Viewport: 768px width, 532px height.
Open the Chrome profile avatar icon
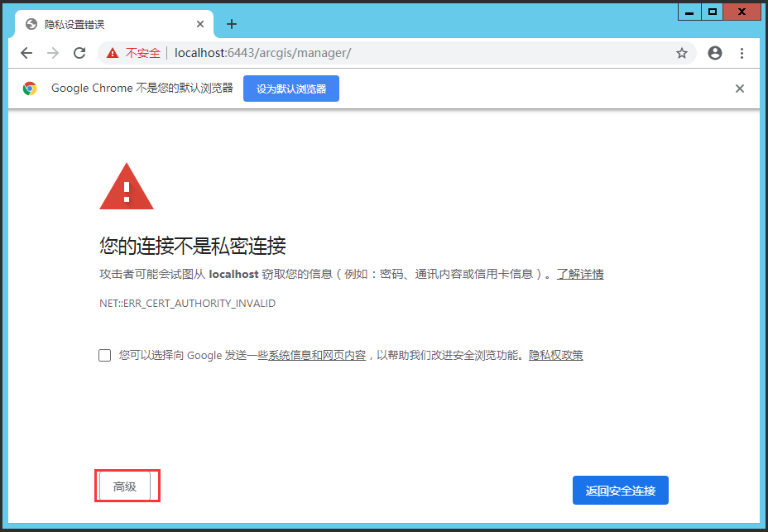pos(714,53)
